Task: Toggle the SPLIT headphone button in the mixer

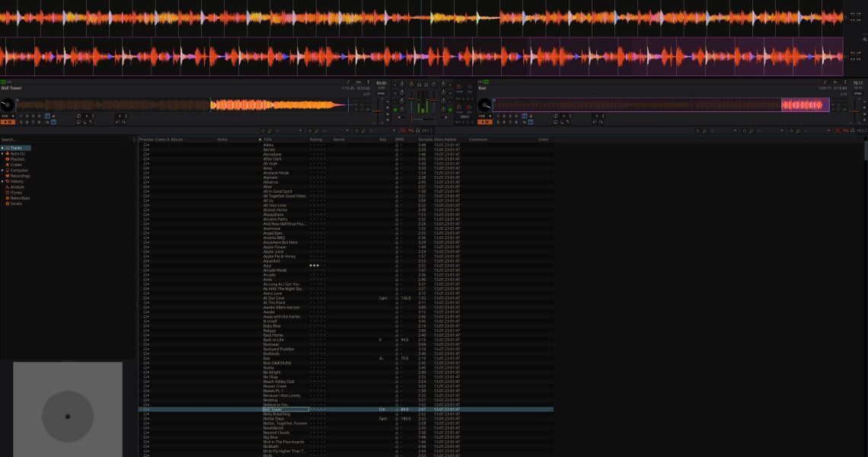Action: pyautogui.click(x=464, y=117)
